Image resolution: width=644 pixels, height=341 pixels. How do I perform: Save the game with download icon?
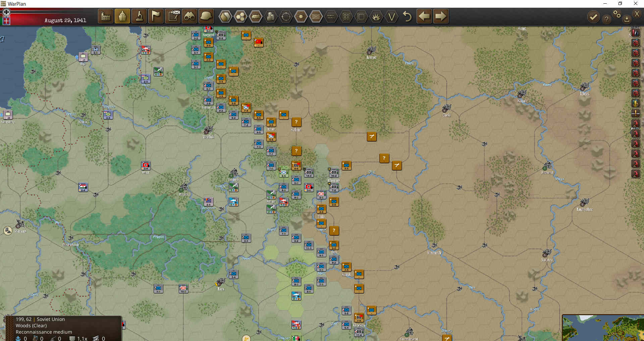627,19
